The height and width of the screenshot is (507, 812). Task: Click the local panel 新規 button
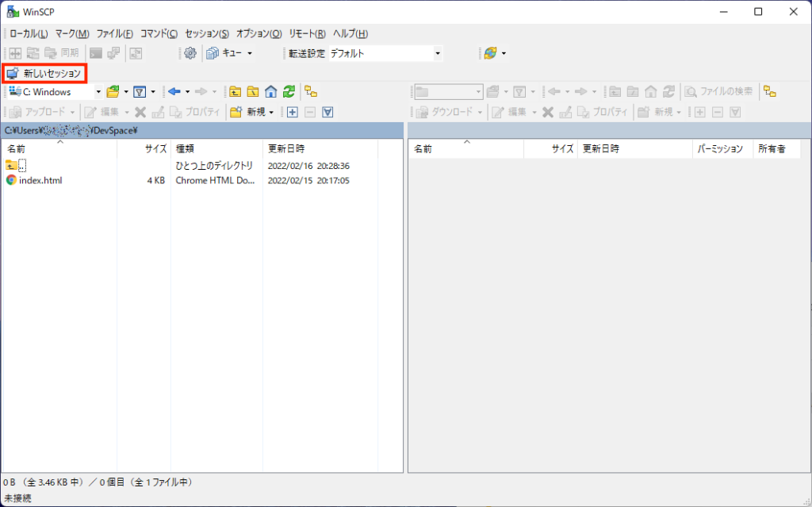click(247, 112)
